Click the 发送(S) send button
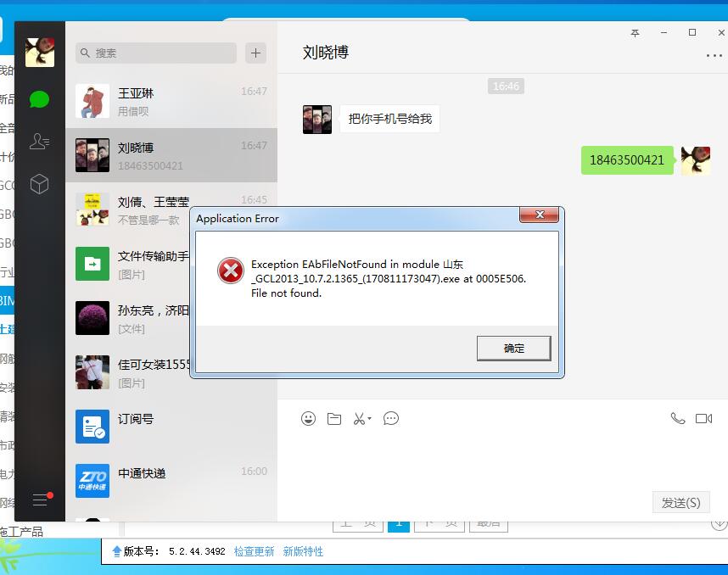Image resolution: width=728 pixels, height=575 pixels. coord(680,503)
